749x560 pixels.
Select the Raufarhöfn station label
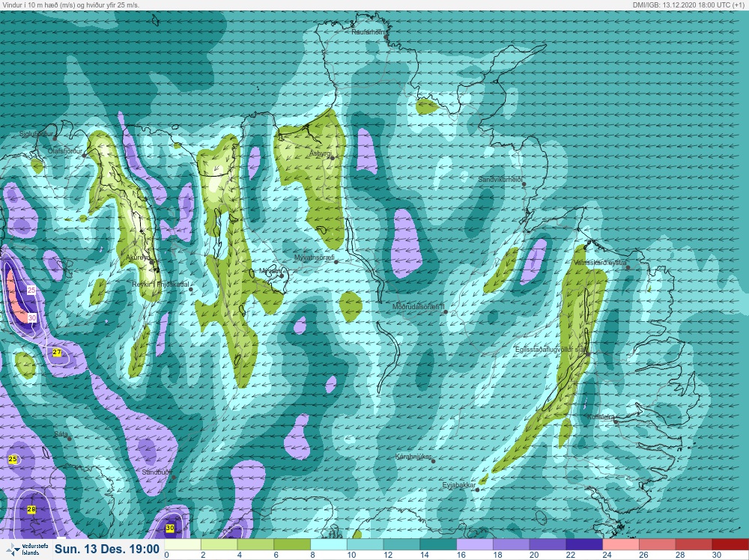368,32
